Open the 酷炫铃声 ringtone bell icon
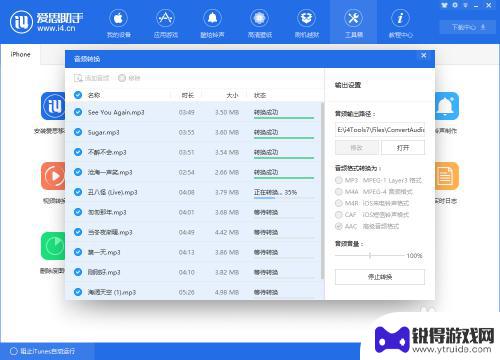This screenshot has height=360, width=500. [x=212, y=19]
